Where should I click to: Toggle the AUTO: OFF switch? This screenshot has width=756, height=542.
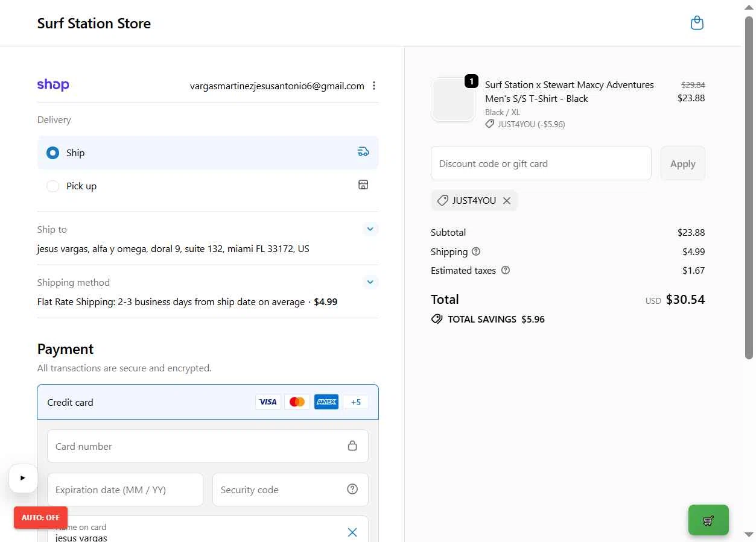tap(40, 518)
